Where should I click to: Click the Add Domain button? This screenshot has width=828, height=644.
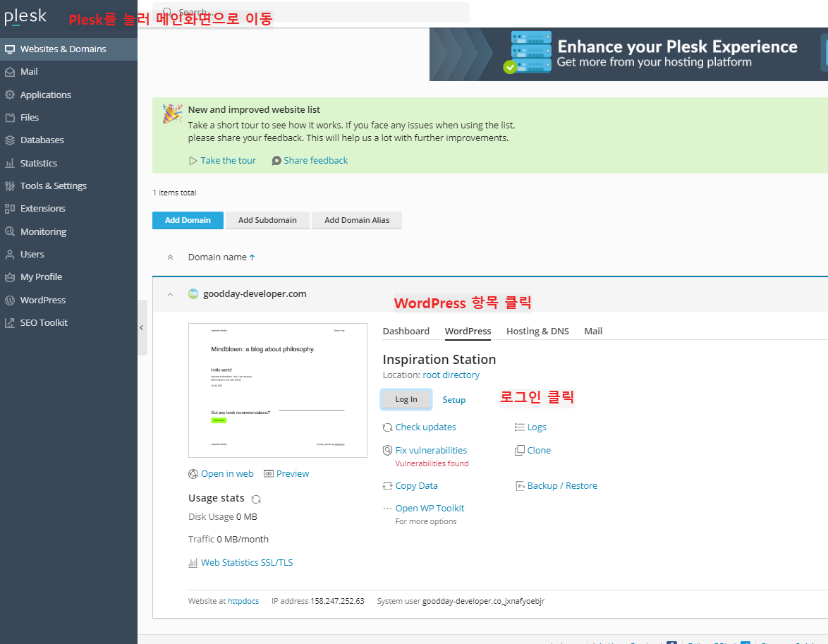(x=188, y=220)
